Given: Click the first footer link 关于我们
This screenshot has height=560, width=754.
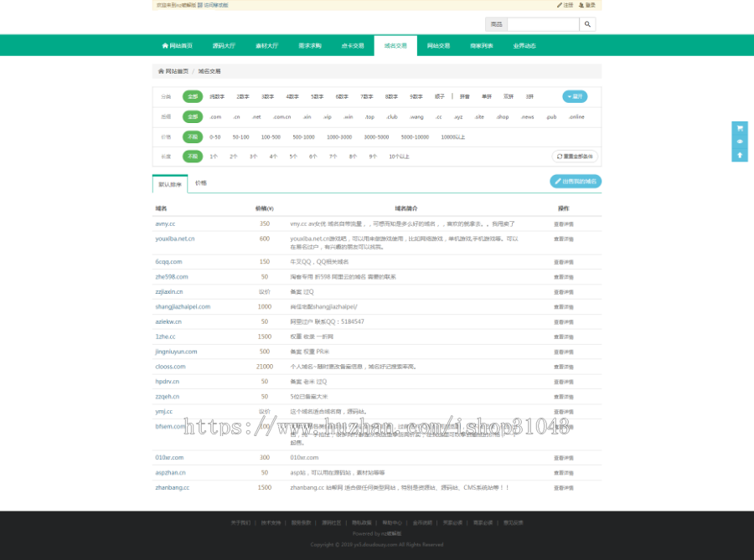Looking at the screenshot, I should coord(240,522).
